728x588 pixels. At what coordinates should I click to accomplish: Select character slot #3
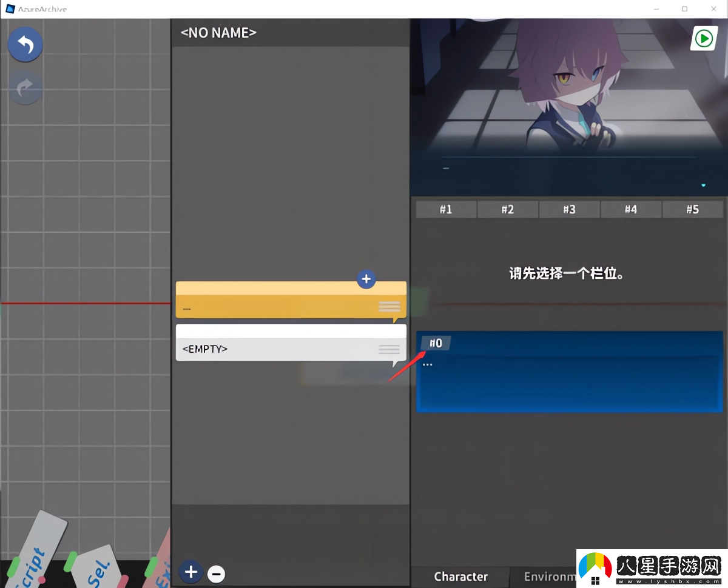569,209
